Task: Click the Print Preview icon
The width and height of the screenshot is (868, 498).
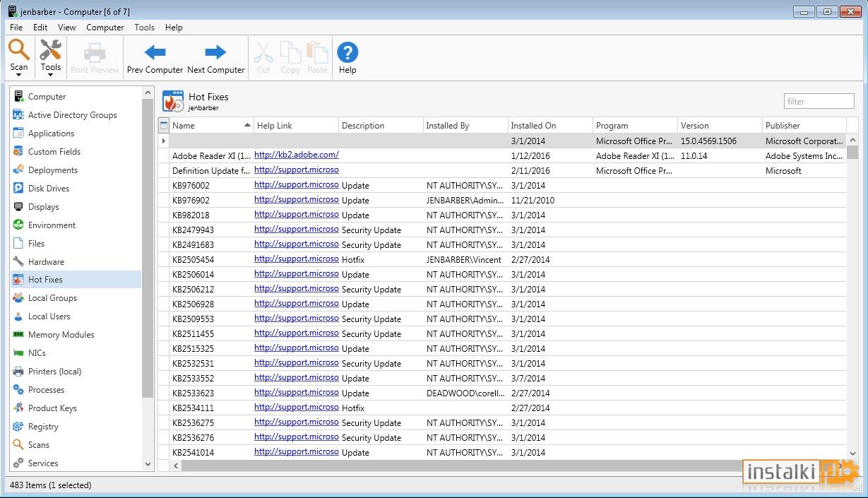Action: tap(95, 53)
